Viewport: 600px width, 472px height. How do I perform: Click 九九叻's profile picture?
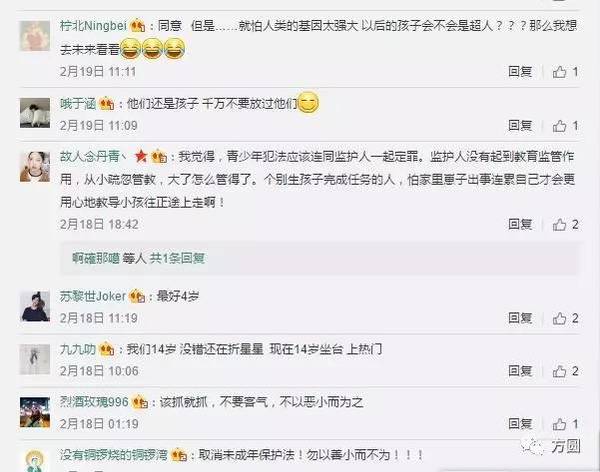[x=35, y=359]
